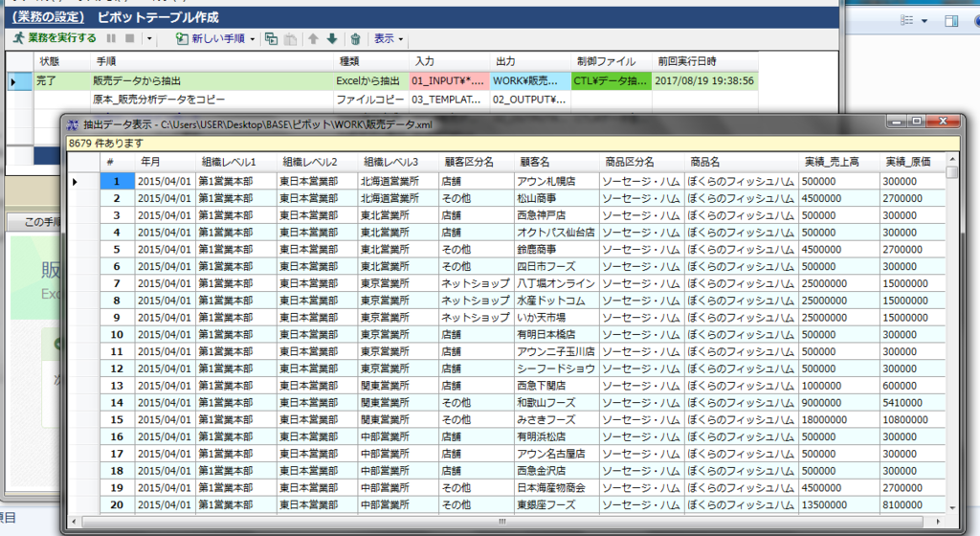Click the vertical scrollbar down arrow in data window
The height and width of the screenshot is (536, 980).
click(952, 508)
